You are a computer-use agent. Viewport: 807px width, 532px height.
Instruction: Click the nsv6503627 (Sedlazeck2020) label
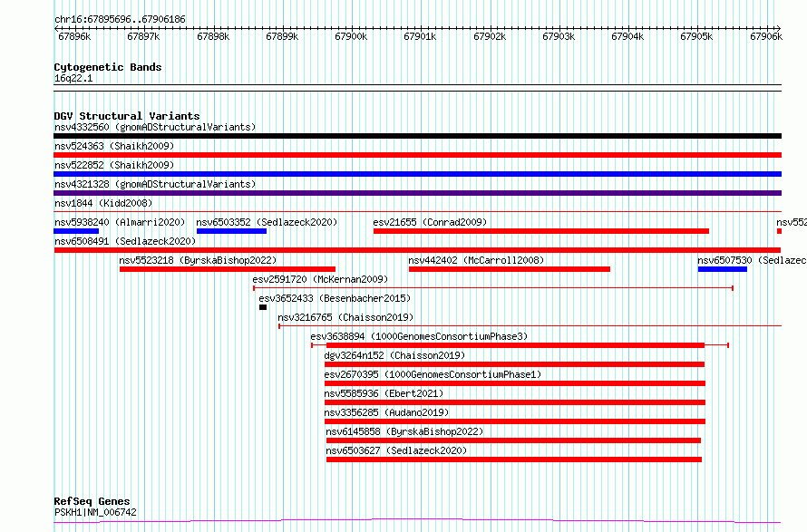[396, 450]
